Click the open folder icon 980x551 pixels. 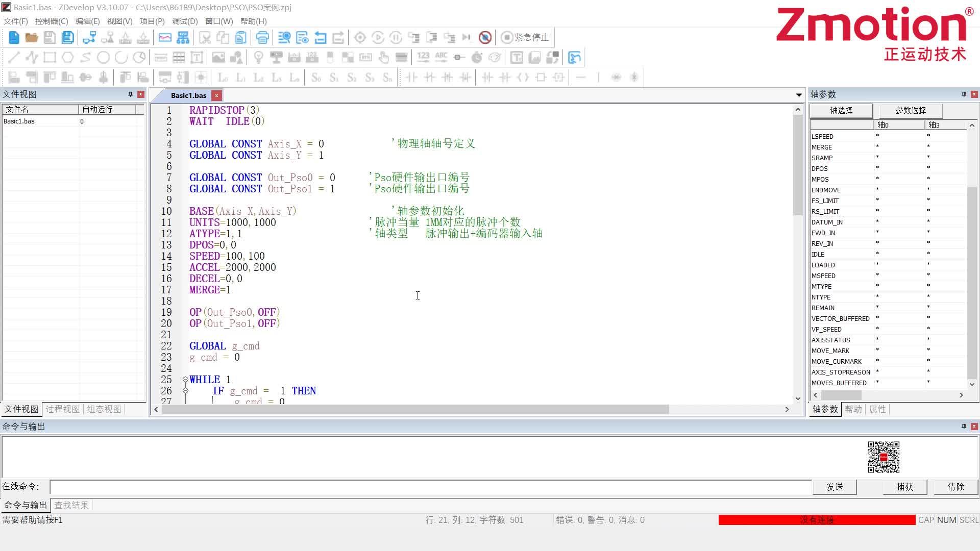[32, 37]
